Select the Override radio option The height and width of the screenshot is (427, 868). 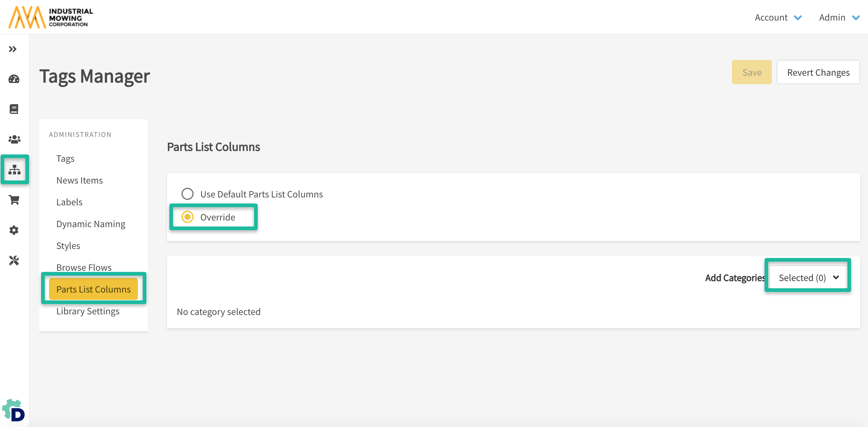187,217
